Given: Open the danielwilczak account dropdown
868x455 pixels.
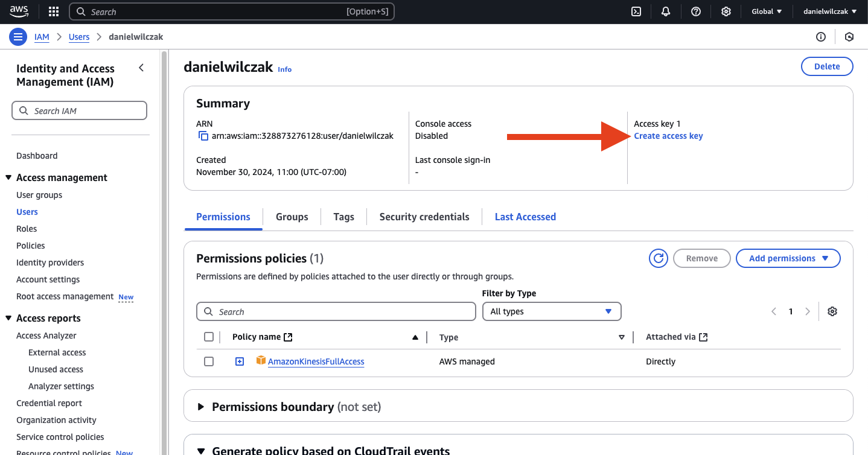Looking at the screenshot, I should coord(830,11).
